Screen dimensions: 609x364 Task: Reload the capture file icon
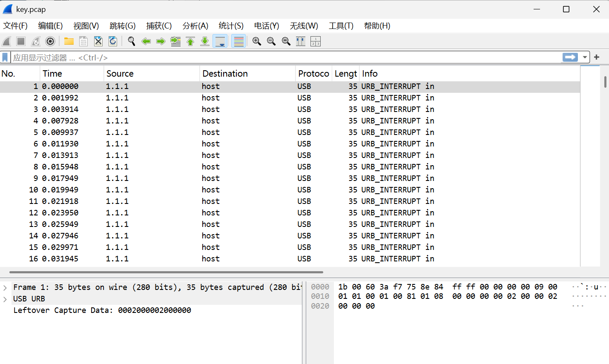point(113,41)
